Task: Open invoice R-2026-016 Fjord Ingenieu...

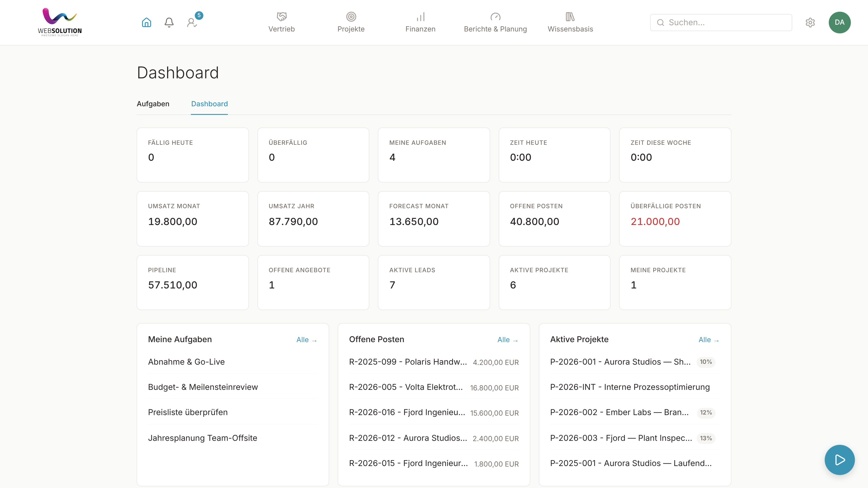Action: pyautogui.click(x=434, y=412)
